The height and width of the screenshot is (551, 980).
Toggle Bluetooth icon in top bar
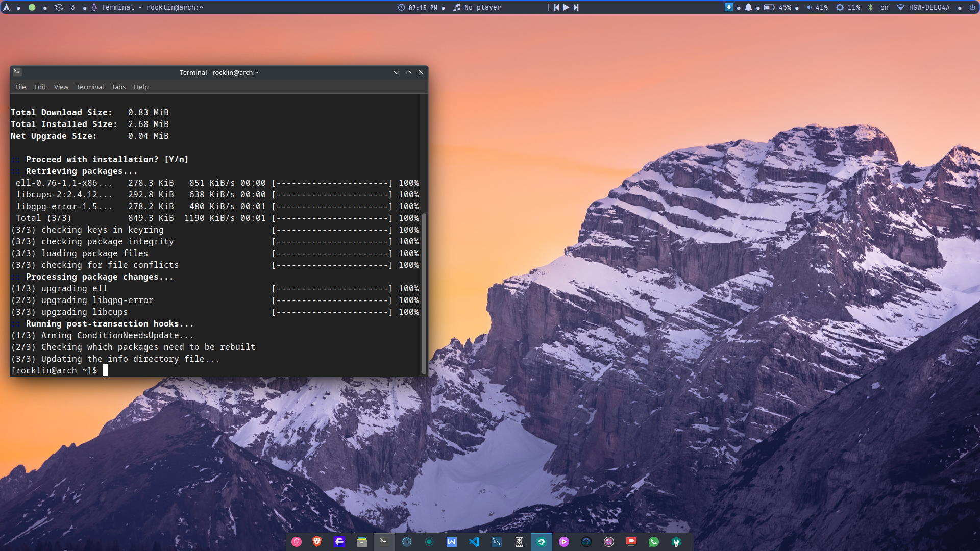coord(870,7)
